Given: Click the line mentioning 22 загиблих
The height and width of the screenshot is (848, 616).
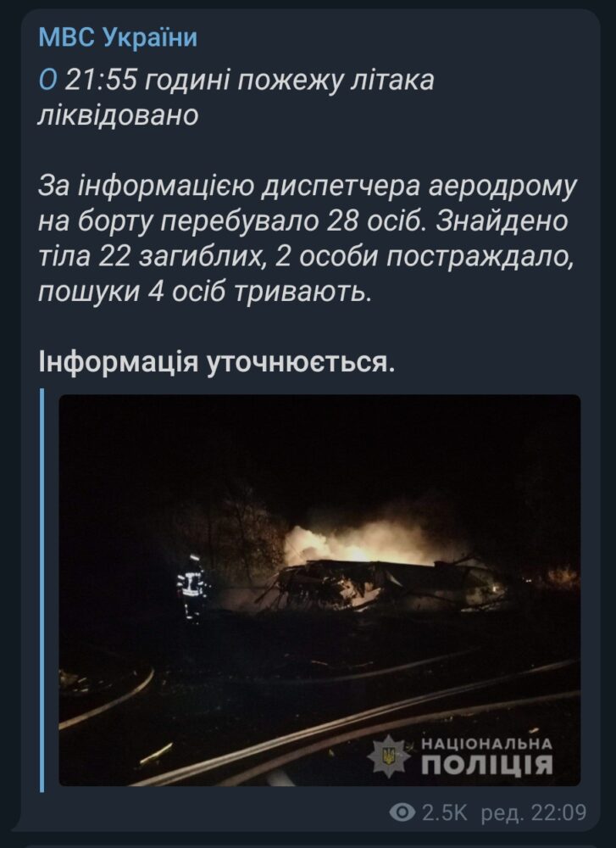Looking at the screenshot, I should click(x=306, y=257).
